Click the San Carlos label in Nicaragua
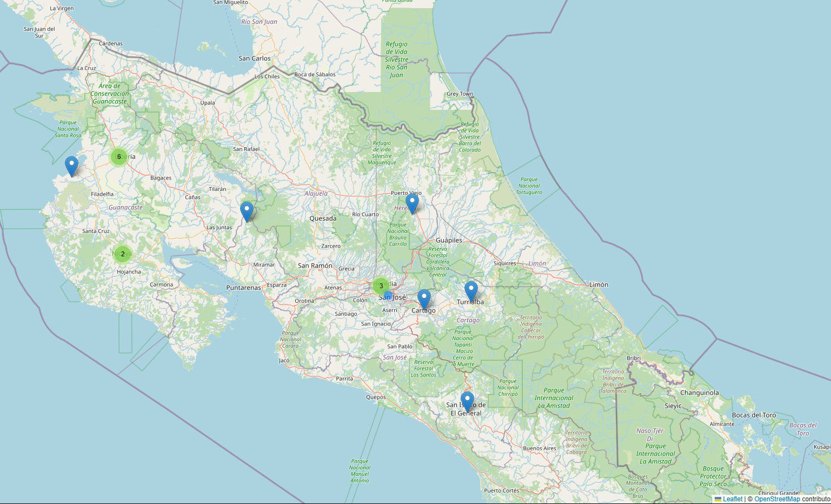The width and height of the screenshot is (831, 504). [255, 58]
